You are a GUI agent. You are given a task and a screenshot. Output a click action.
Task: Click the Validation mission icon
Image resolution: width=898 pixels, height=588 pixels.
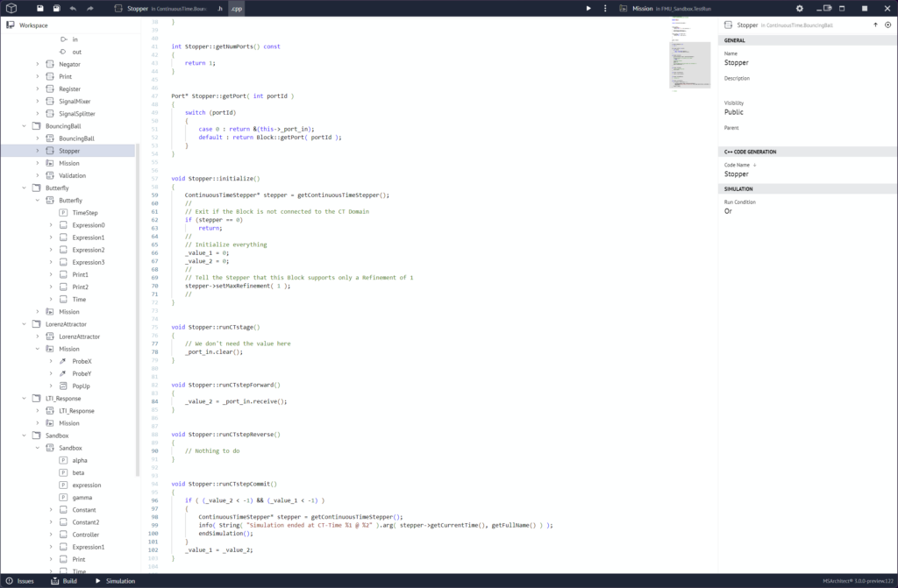(50, 175)
